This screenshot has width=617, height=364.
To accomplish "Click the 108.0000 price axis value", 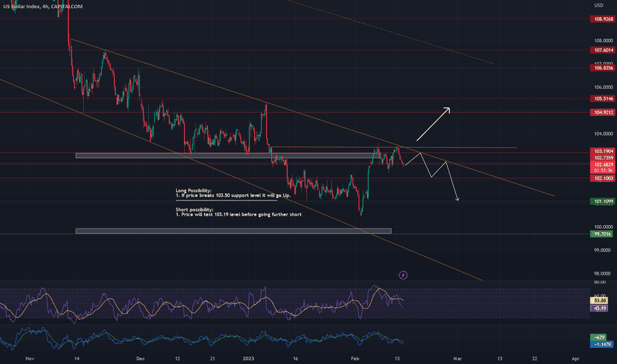I will tap(603, 40).
